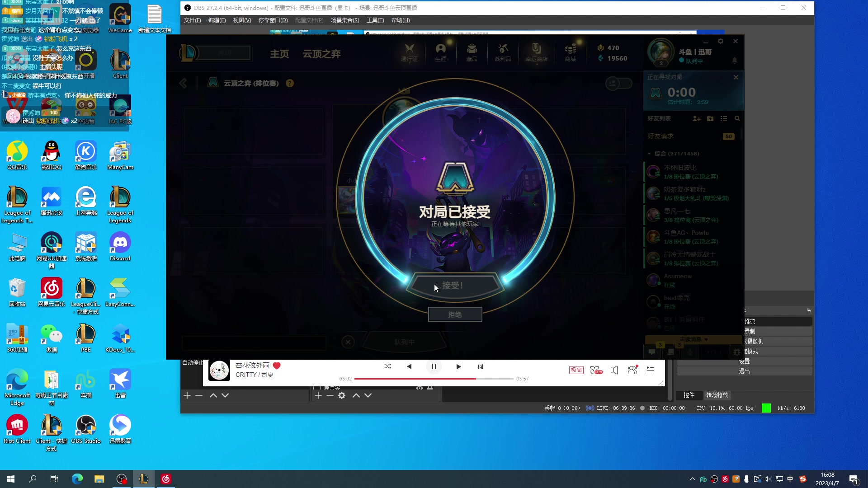The height and width of the screenshot is (488, 868).
Task: Select friend 奶茶要多糖呀z in the list
Action: point(692,193)
